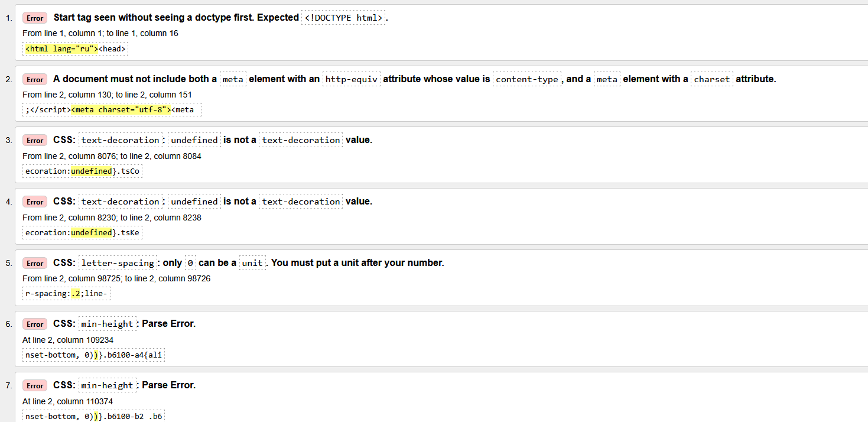Click the Error badge on the letter-spacing message

[x=35, y=263]
